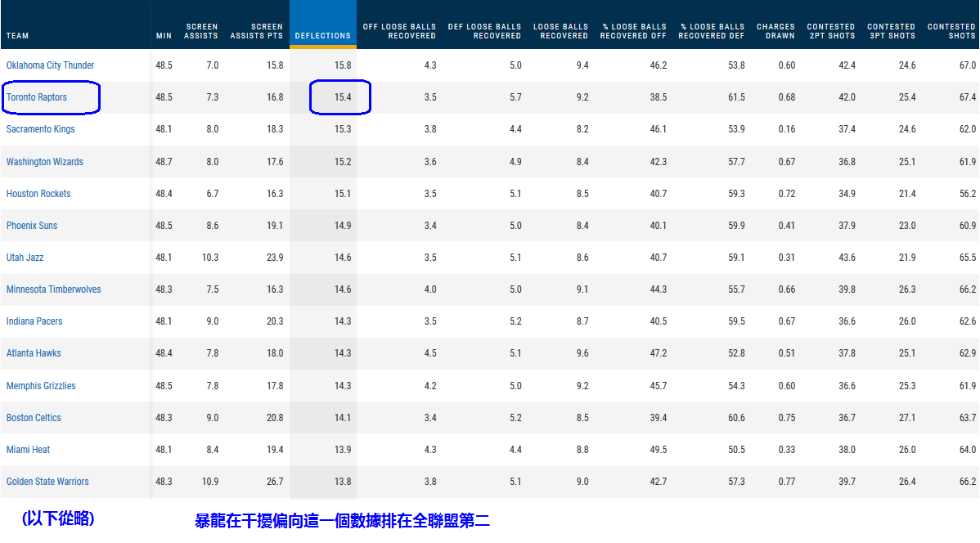Select Golden State Warriors screen assists 10.9
Screen dimensions: 980x543
click(x=210, y=481)
